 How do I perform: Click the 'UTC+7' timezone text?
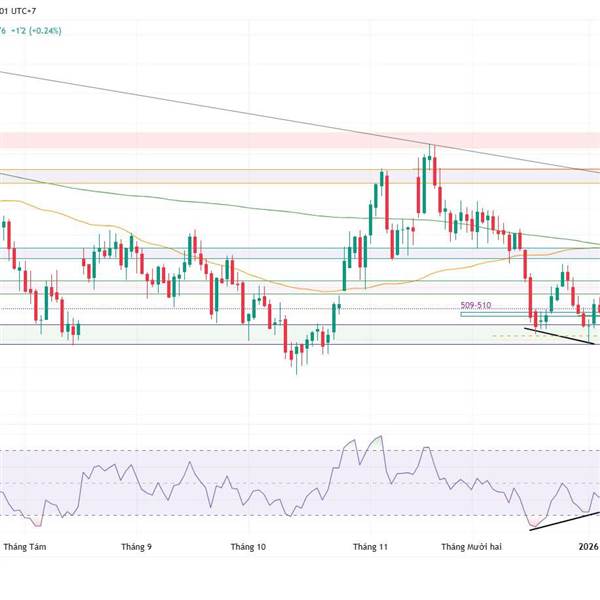click(x=23, y=11)
